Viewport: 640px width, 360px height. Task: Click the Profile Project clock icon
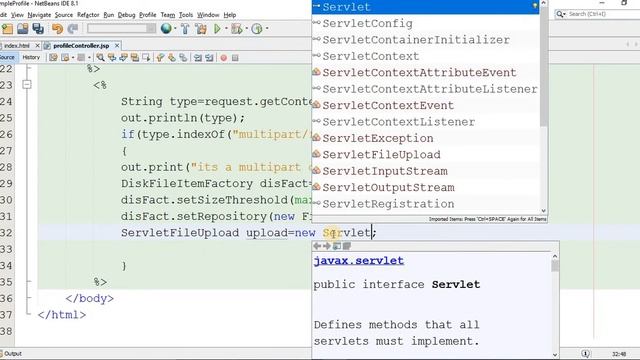pos(257,29)
